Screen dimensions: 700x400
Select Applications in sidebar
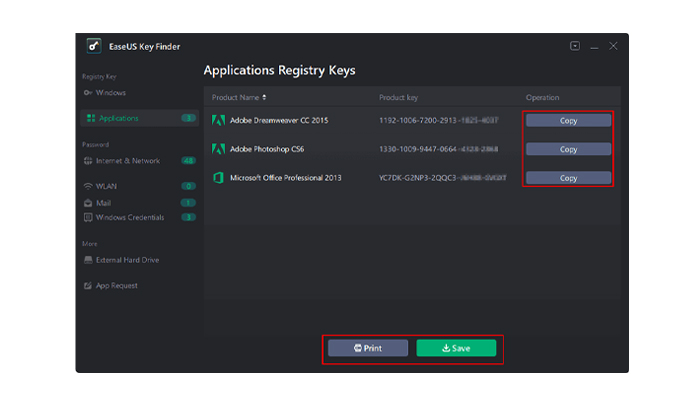(x=140, y=118)
